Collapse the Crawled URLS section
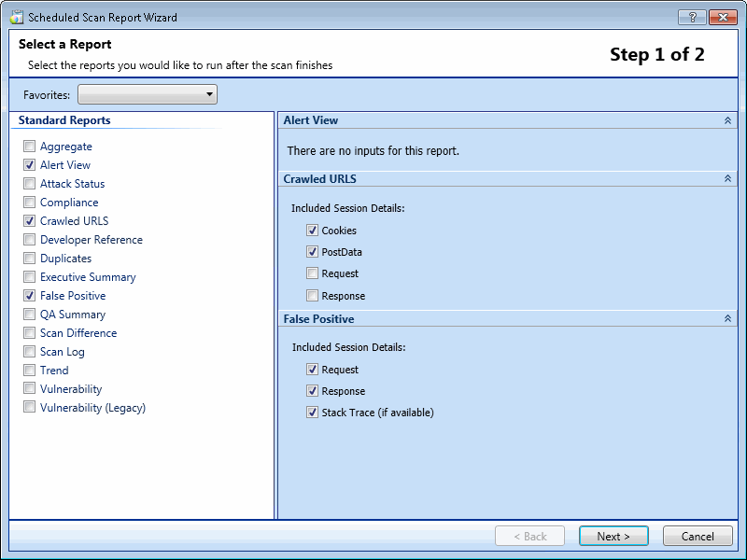The width and height of the screenshot is (747, 560). tap(728, 178)
